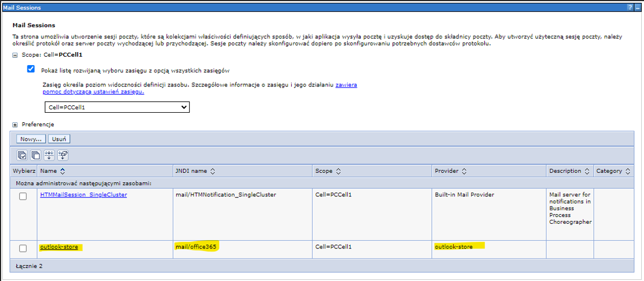Clear the filter value icon
Image resolution: width=644 pixels, height=281 pixels.
click(x=63, y=155)
